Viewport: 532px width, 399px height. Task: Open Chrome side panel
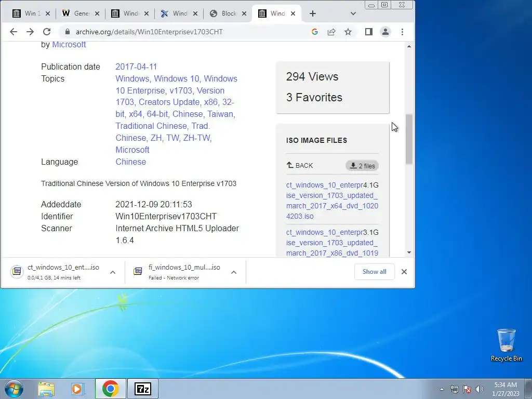coord(369,32)
